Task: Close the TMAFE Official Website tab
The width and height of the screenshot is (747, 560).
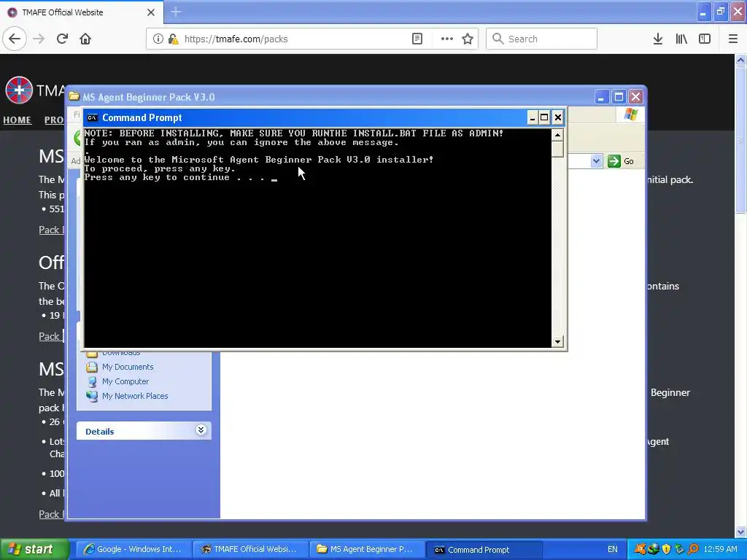Action: (x=150, y=12)
